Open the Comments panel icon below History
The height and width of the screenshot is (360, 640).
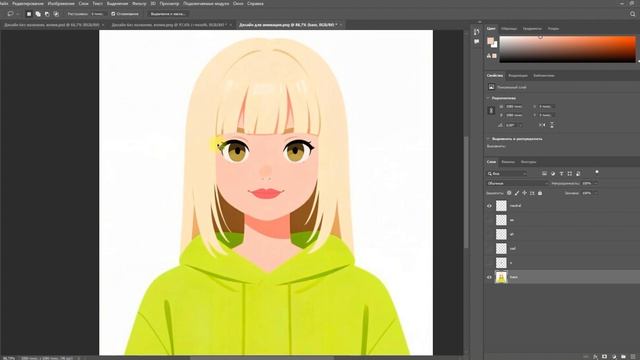point(476,42)
